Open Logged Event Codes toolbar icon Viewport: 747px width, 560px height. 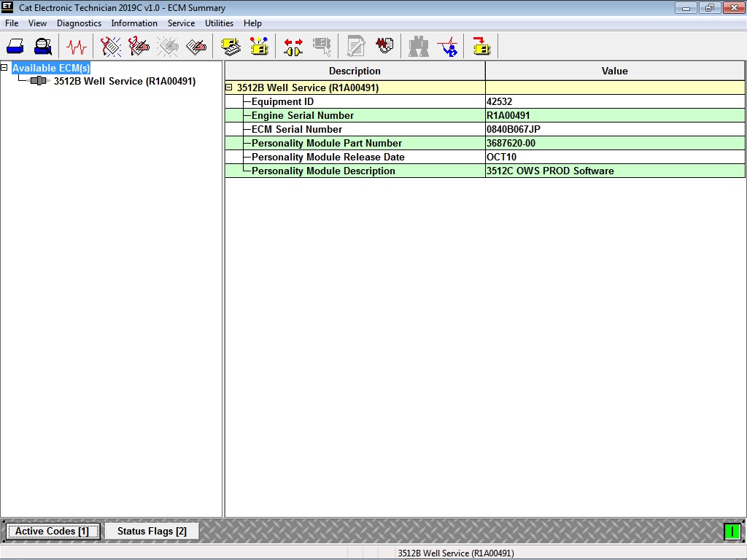196,47
